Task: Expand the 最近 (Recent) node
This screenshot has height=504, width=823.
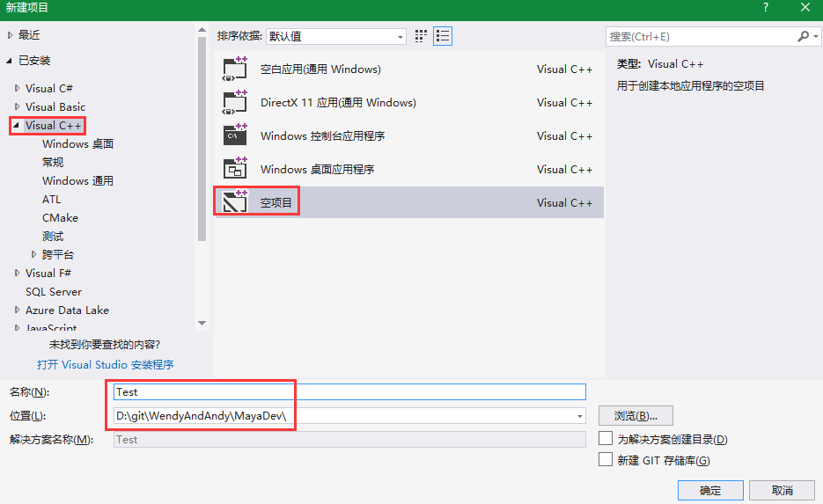Action: click(10, 35)
